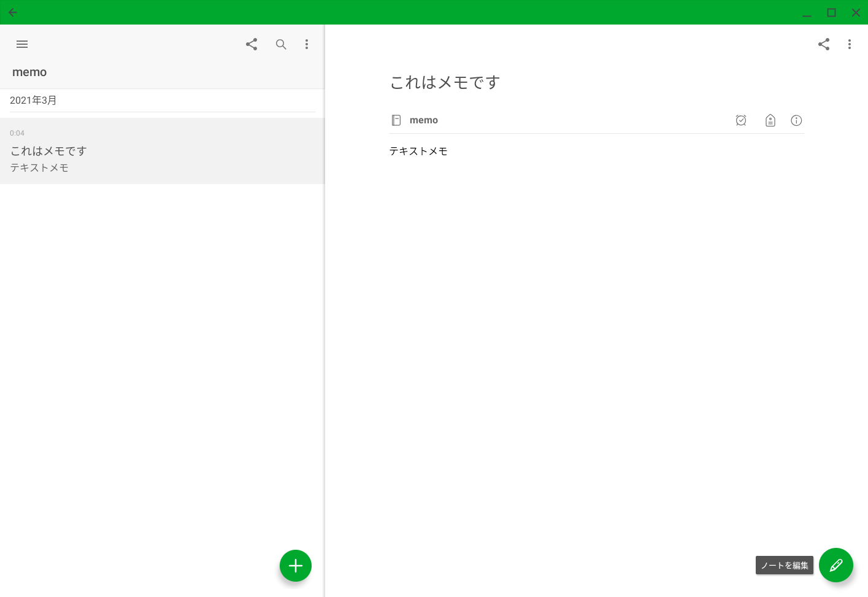Click the green pencil edit button
The width and height of the screenshot is (868, 597).
[836, 565]
